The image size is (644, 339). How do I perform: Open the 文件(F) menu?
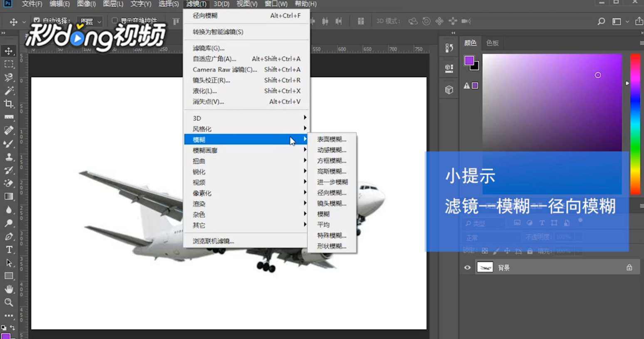[32, 4]
